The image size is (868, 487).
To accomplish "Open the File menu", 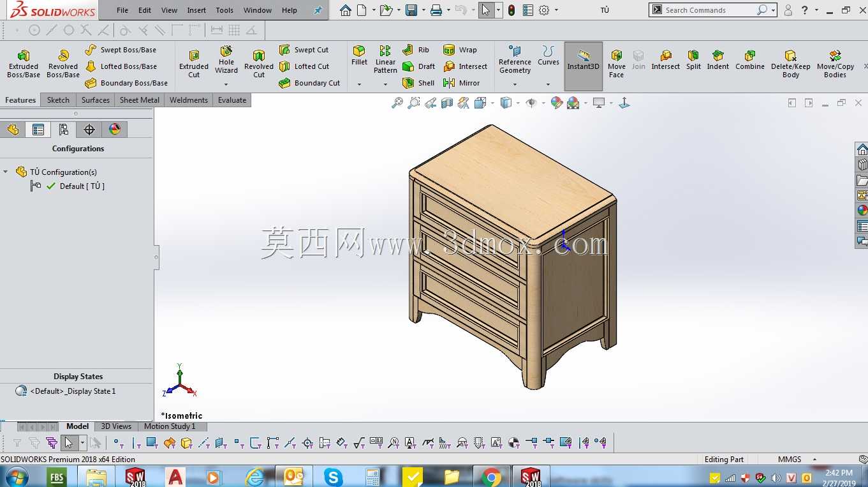I will [x=122, y=10].
